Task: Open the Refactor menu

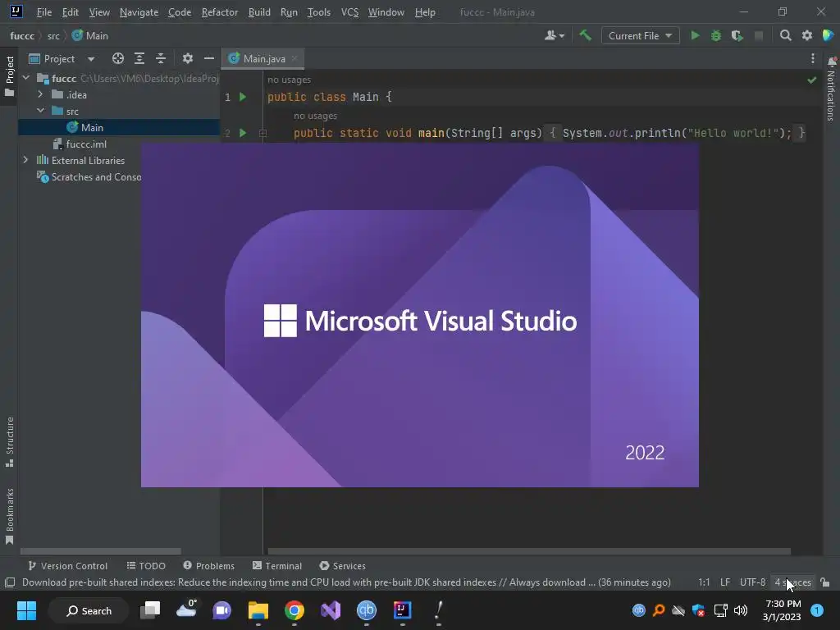Action: [x=220, y=11]
